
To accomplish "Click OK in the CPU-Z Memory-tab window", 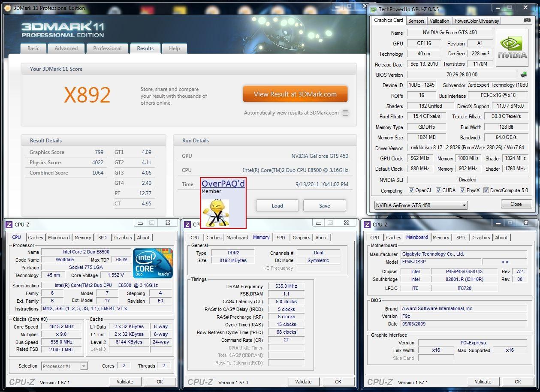I will tap(338, 382).
